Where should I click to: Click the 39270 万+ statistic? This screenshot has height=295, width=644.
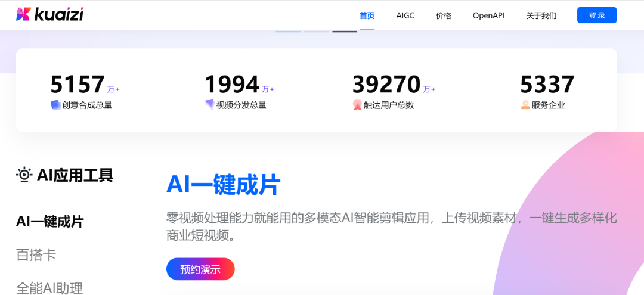click(x=394, y=85)
